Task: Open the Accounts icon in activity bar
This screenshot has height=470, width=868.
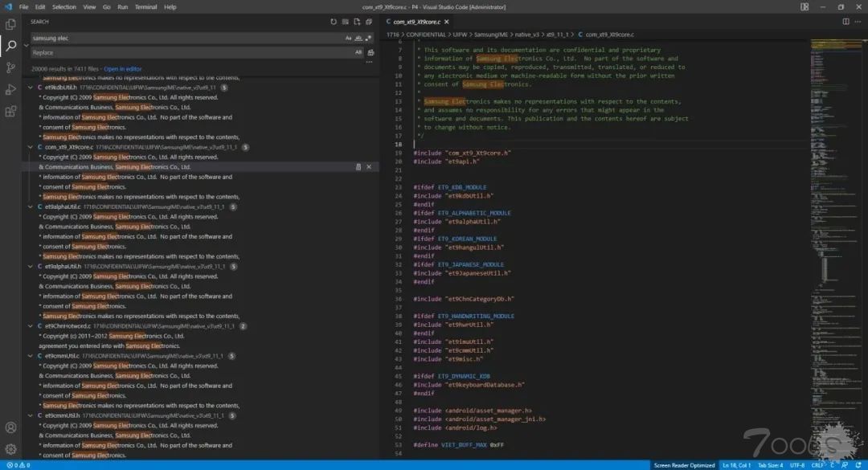Action: [10, 427]
